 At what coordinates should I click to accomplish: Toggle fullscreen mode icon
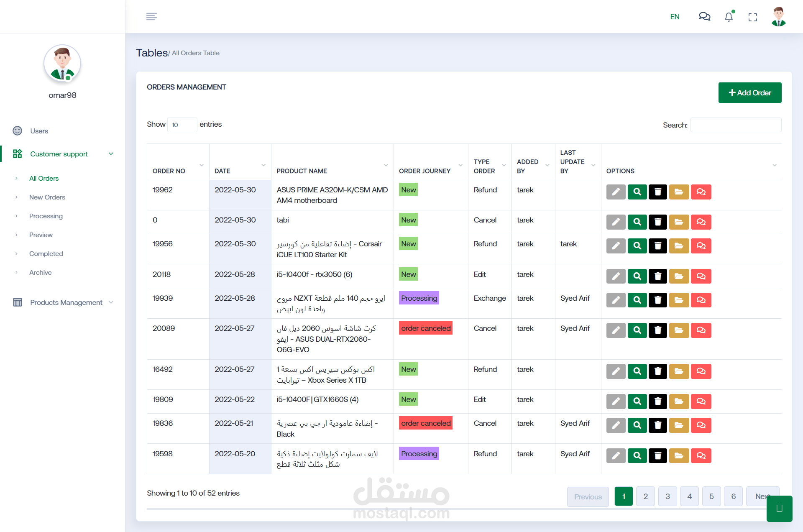click(x=753, y=17)
